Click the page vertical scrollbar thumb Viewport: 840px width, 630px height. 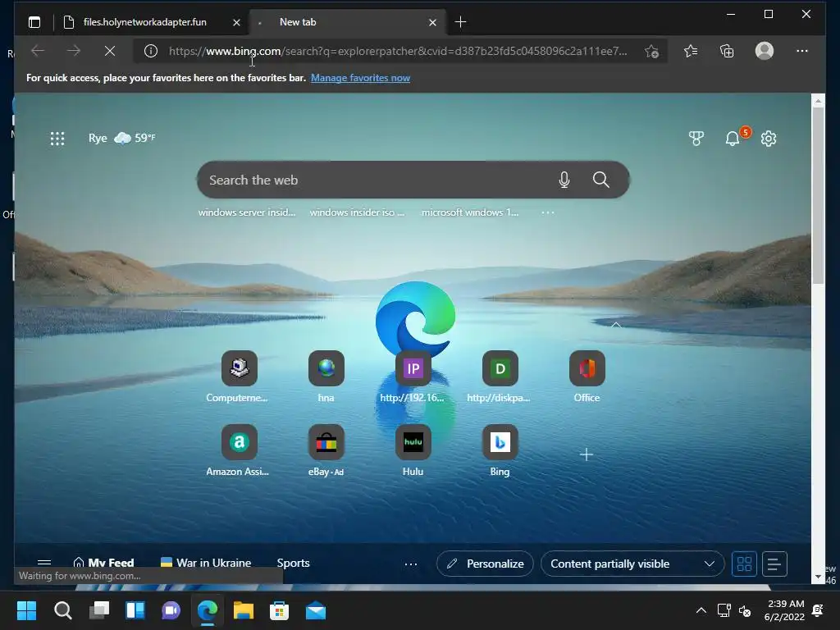(818, 195)
